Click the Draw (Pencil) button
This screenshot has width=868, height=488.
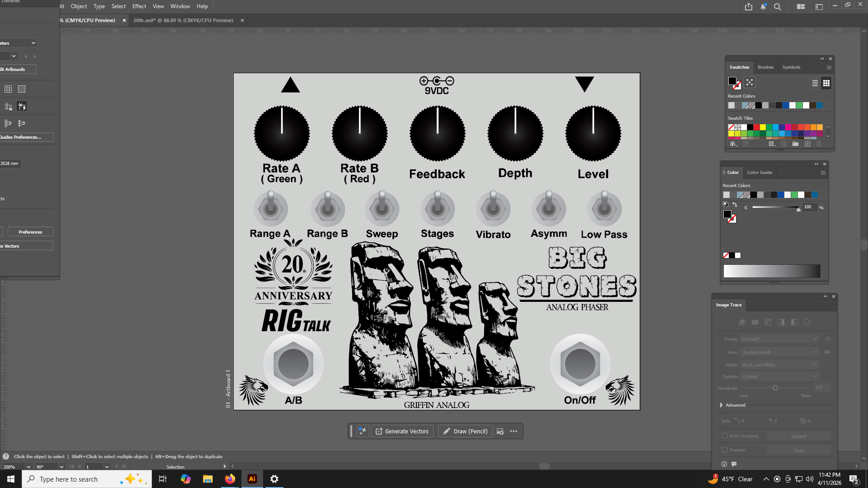(x=465, y=431)
